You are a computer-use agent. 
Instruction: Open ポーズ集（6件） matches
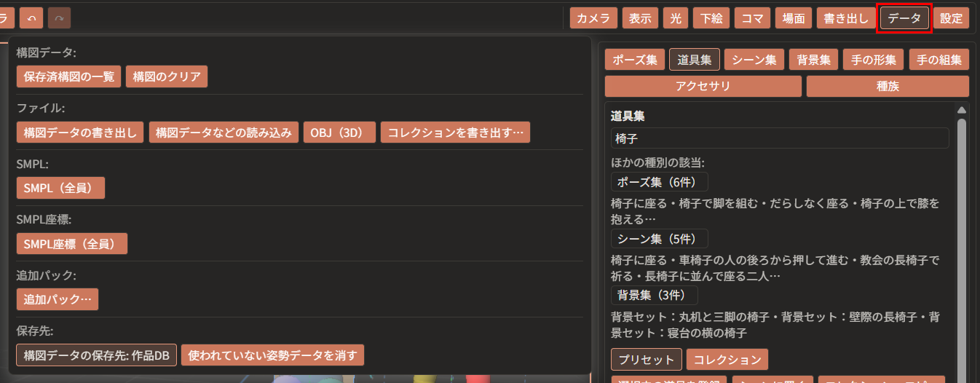(660, 182)
